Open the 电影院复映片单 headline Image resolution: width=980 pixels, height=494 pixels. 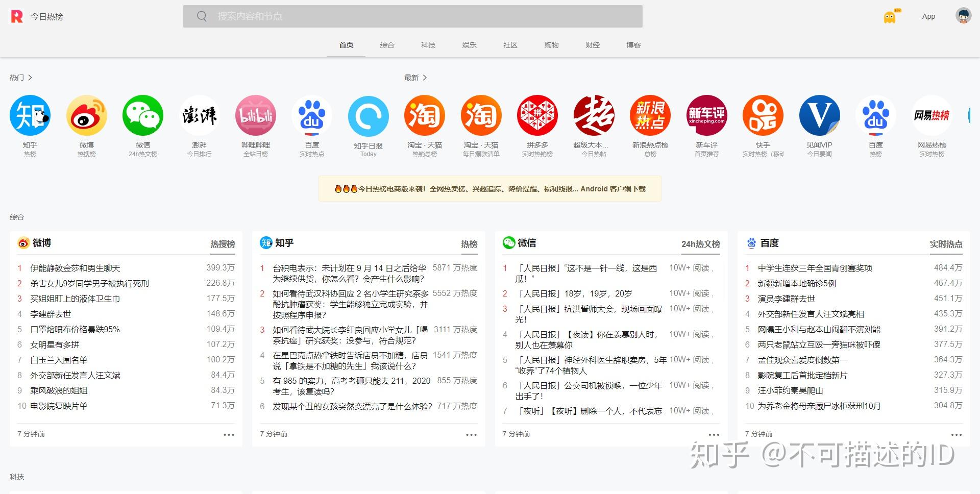59,406
